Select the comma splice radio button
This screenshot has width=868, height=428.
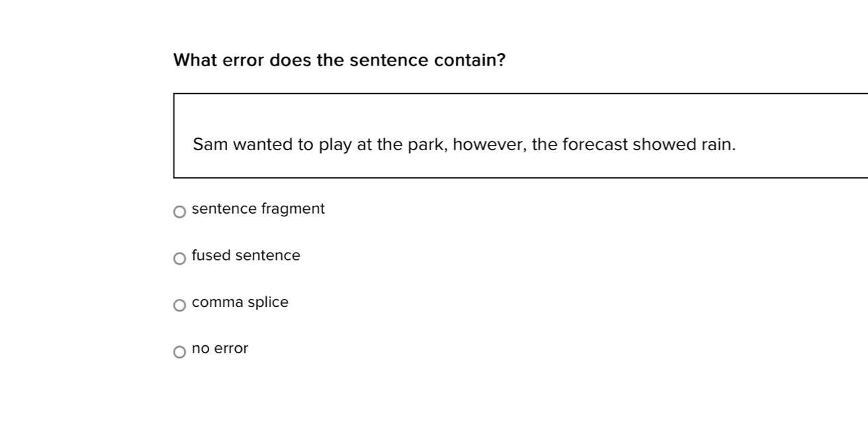178,305
